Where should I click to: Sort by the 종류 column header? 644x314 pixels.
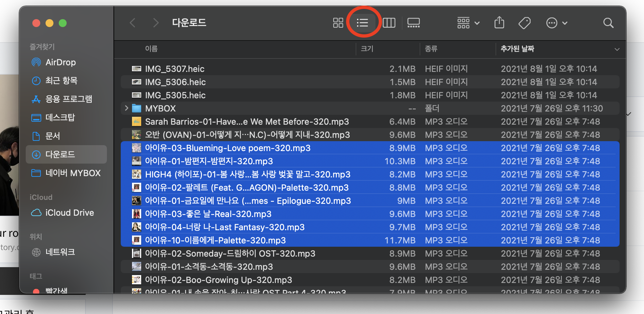click(431, 49)
